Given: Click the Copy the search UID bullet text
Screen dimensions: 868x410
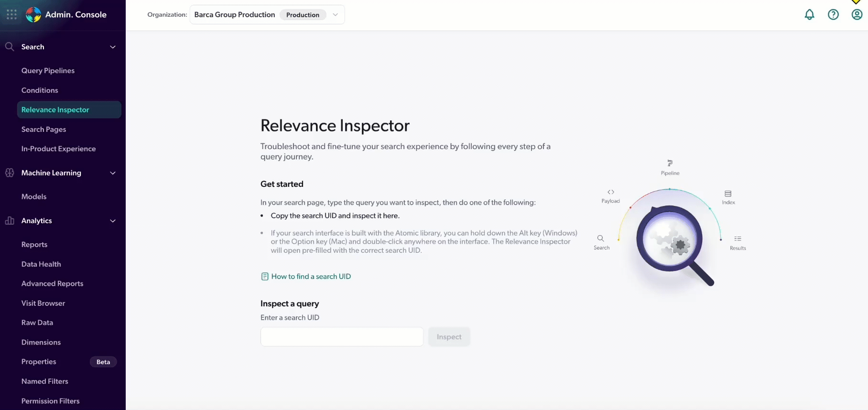Looking at the screenshot, I should click(335, 216).
